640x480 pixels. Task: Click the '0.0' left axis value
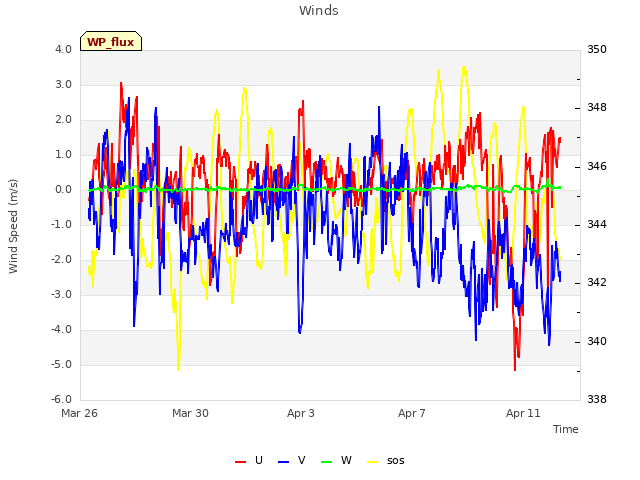63,190
